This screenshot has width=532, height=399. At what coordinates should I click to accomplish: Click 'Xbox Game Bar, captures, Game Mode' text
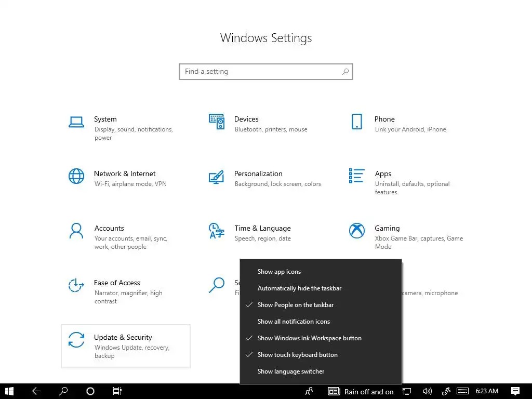point(419,243)
